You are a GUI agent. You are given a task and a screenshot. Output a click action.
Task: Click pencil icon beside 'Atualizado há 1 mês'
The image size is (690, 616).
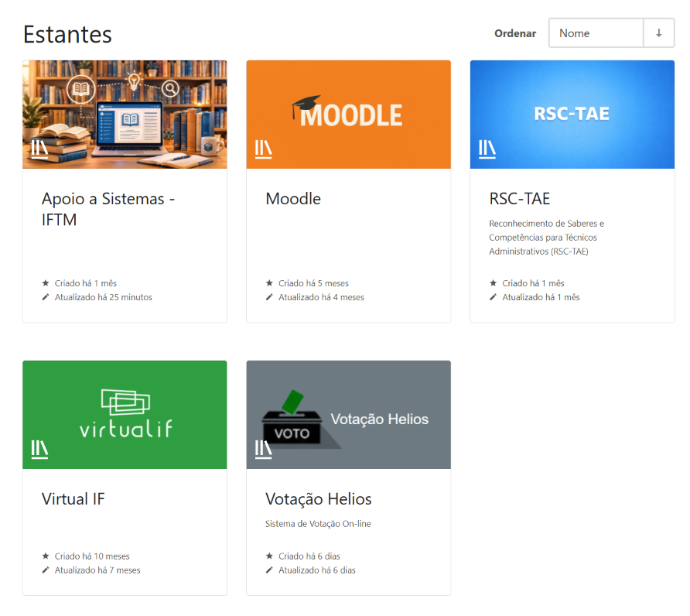click(x=493, y=297)
